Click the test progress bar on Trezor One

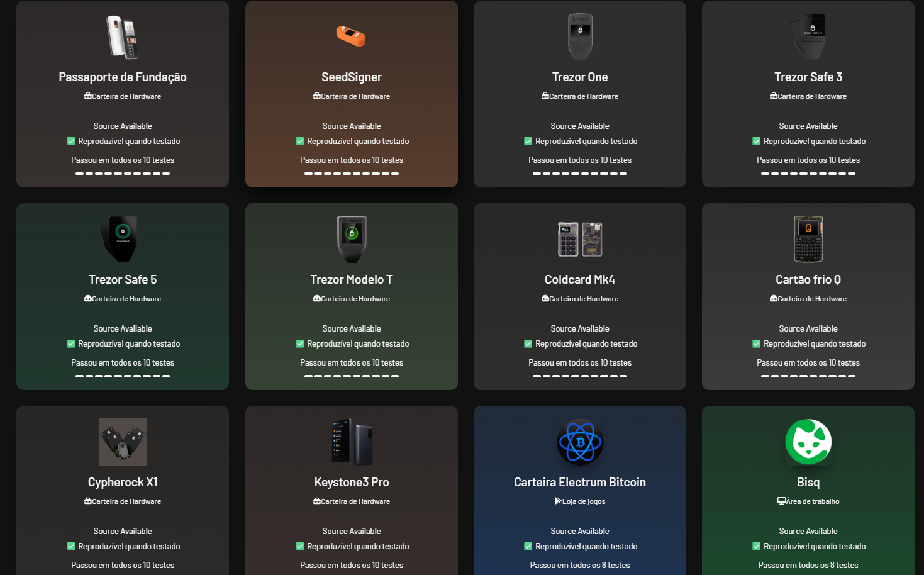580,174
